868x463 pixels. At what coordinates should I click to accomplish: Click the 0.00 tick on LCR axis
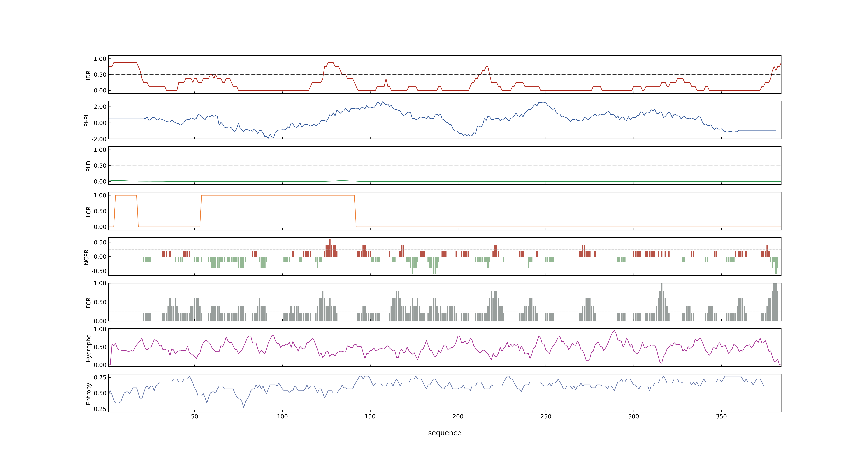pos(100,227)
